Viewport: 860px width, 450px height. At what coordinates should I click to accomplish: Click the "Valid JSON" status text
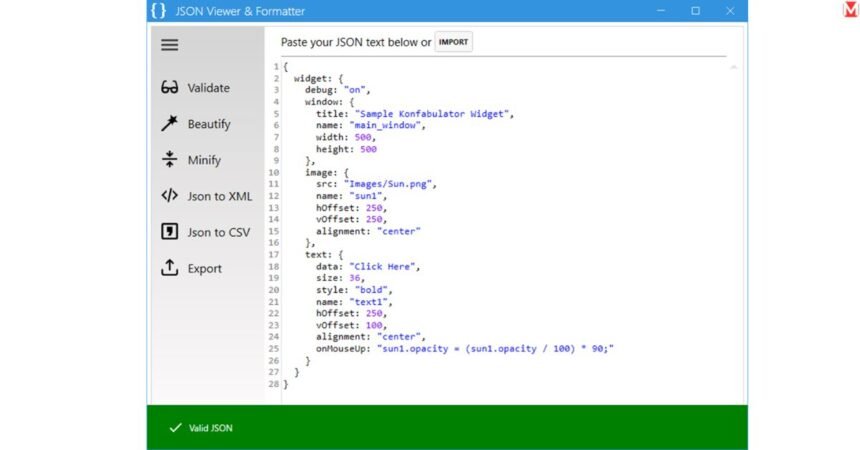click(211, 428)
